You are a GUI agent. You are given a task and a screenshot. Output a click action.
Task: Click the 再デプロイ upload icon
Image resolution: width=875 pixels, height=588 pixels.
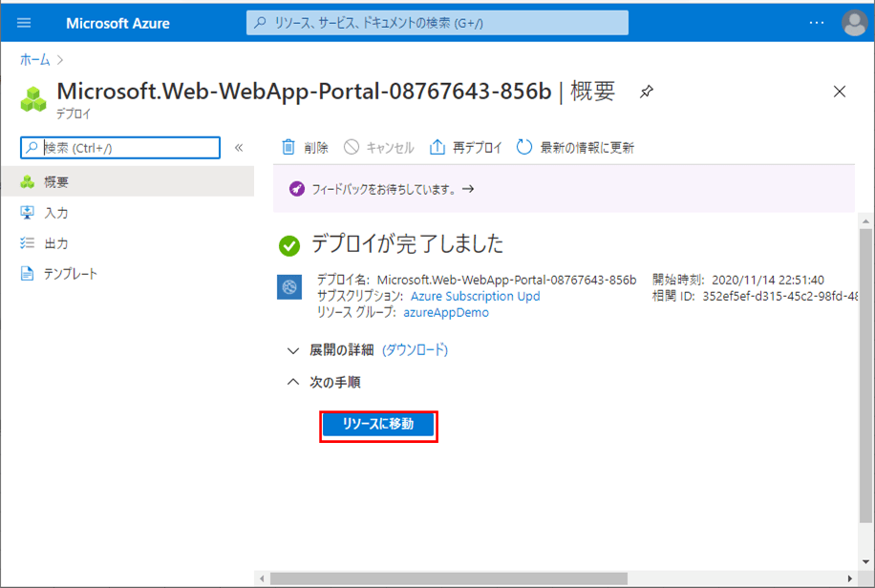coord(437,147)
